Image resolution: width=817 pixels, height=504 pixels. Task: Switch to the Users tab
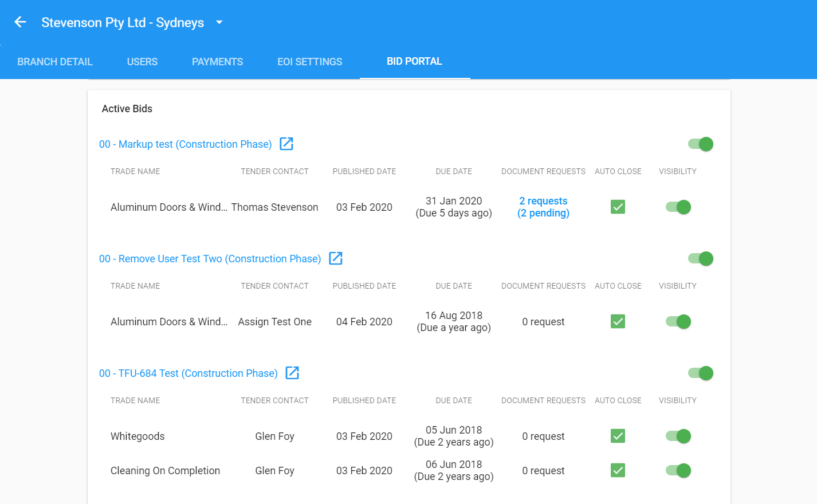[142, 62]
